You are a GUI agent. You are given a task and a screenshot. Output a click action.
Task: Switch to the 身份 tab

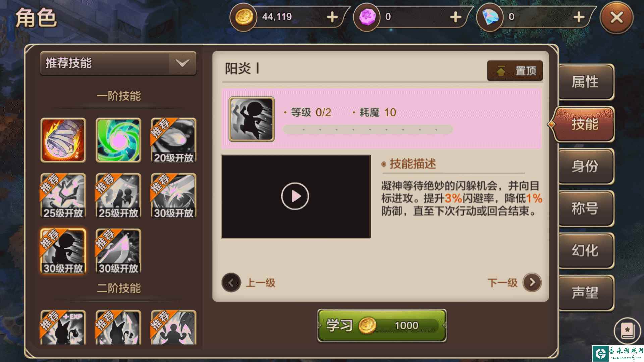tap(585, 166)
